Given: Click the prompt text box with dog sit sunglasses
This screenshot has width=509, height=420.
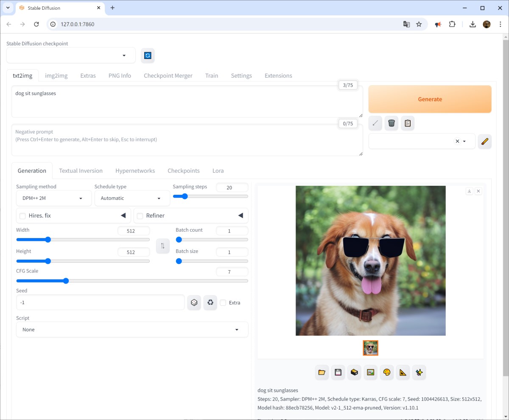Looking at the screenshot, I should pos(187,102).
